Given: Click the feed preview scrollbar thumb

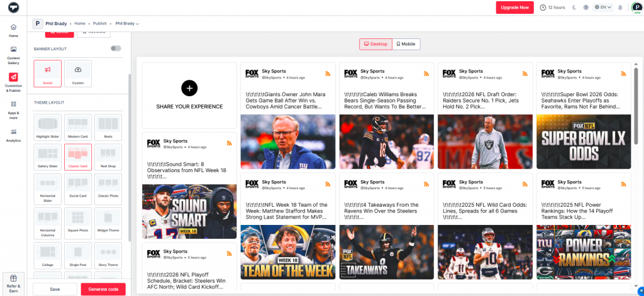Looking at the screenshot, I should [636, 105].
